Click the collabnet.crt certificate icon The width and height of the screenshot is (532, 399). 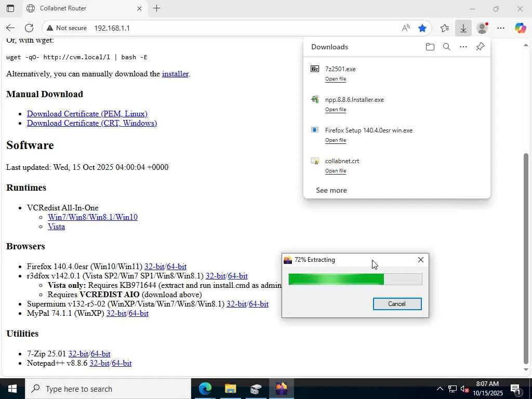(x=315, y=161)
